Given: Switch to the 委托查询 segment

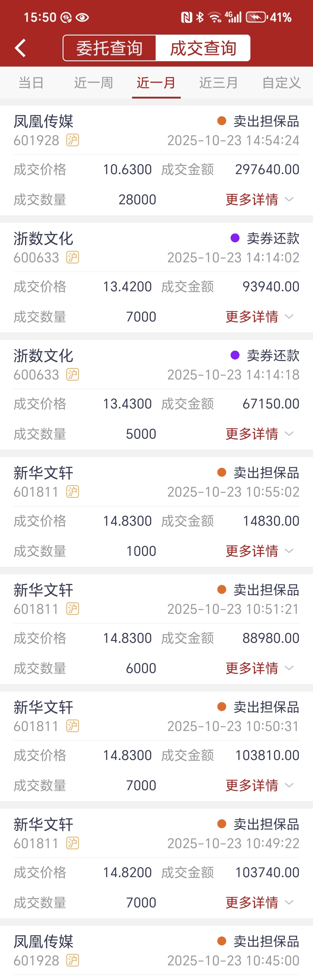Looking at the screenshot, I should click(x=109, y=48).
